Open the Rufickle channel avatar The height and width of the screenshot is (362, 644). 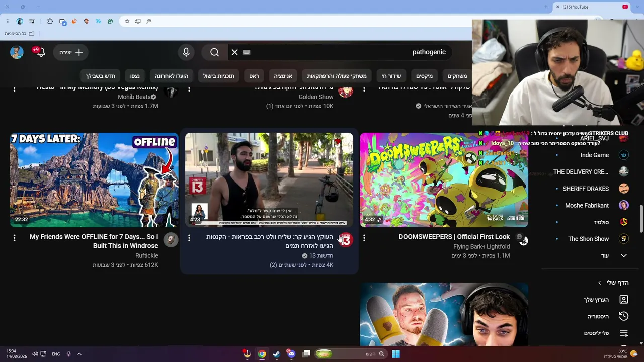click(x=171, y=240)
